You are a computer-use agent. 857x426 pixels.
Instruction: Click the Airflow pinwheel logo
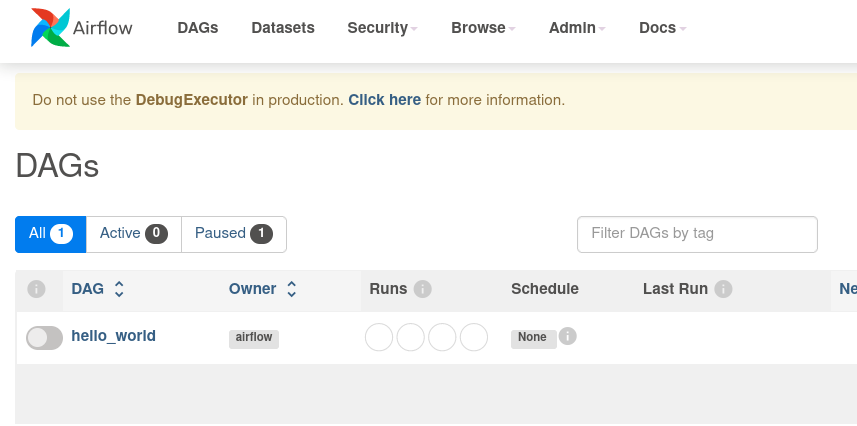[x=50, y=28]
